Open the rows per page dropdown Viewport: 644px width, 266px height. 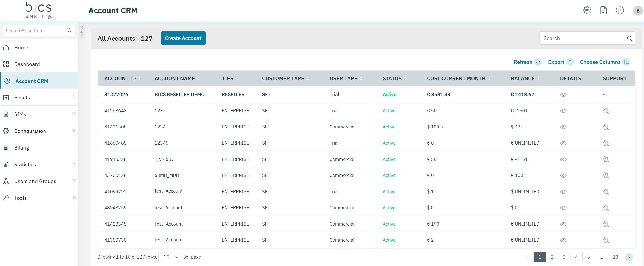(169, 257)
